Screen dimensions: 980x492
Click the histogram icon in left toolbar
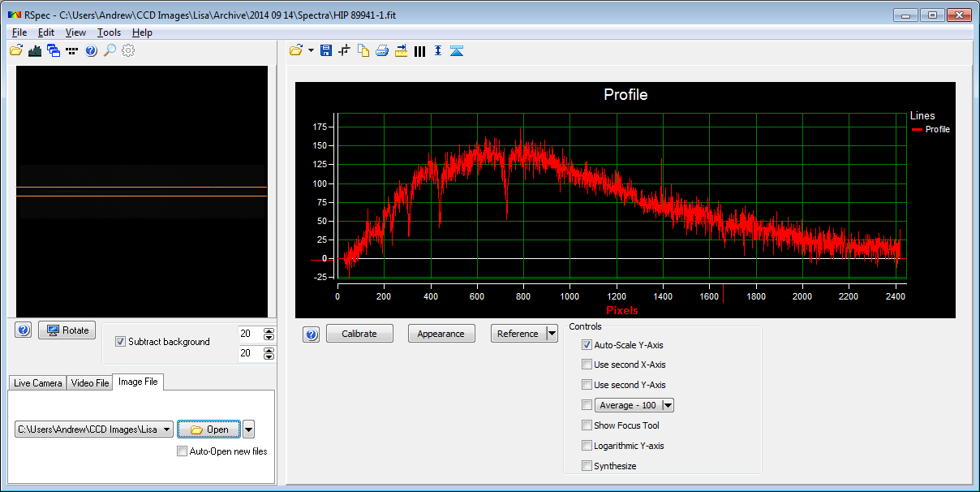point(35,50)
